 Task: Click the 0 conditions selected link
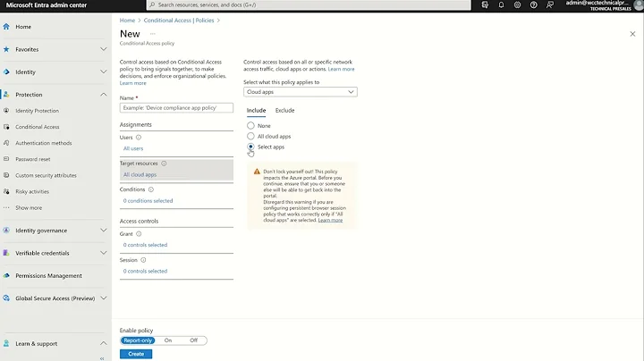coord(148,201)
